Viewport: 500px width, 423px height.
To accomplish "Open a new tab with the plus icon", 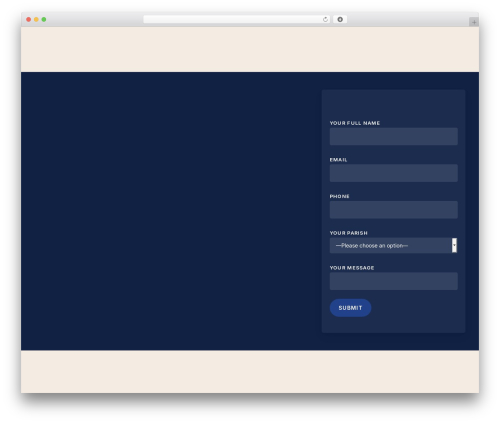I will pyautogui.click(x=474, y=22).
